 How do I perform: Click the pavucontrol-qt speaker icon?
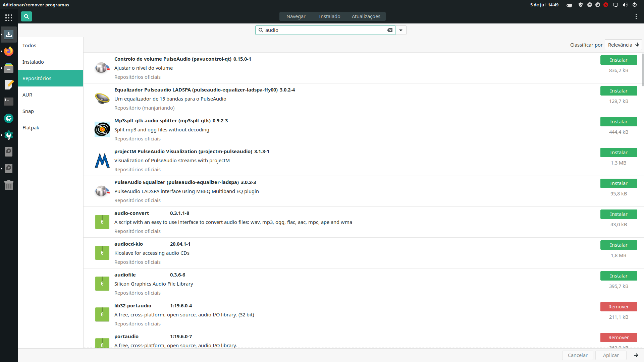[102, 68]
